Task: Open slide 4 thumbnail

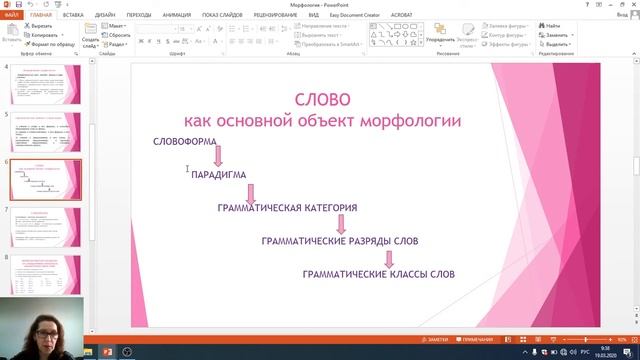Action: (45, 84)
